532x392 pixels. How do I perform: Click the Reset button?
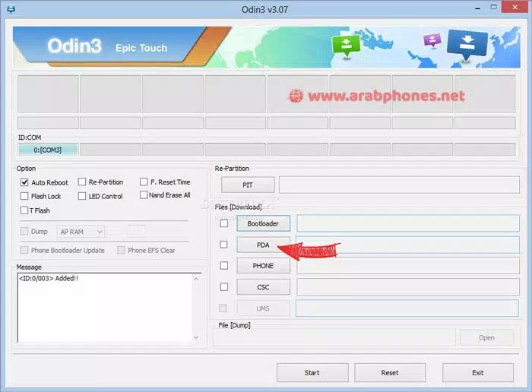390,373
